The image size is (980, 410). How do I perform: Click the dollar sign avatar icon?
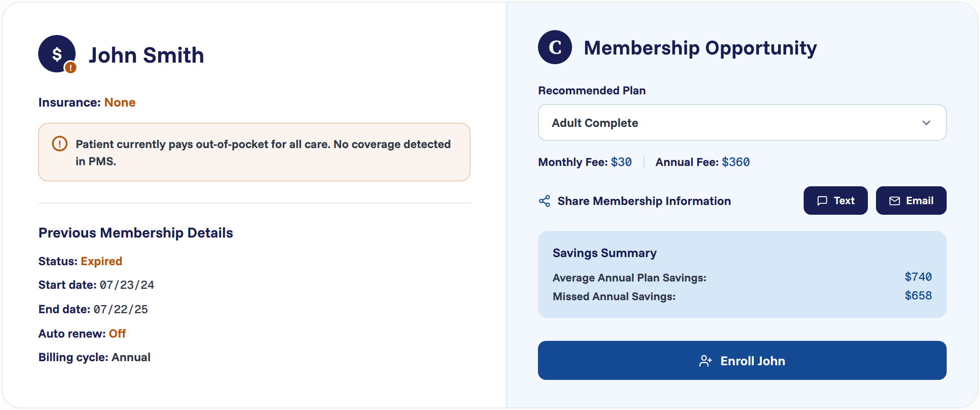pos(57,54)
